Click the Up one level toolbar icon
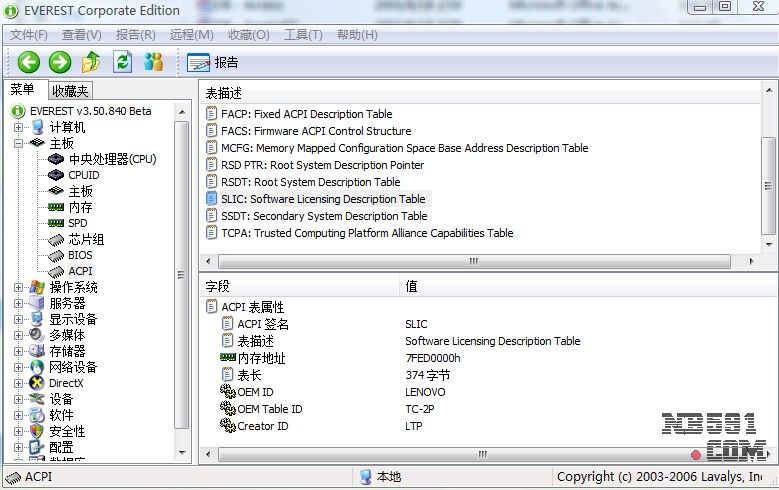The image size is (779, 490). pos(91,62)
